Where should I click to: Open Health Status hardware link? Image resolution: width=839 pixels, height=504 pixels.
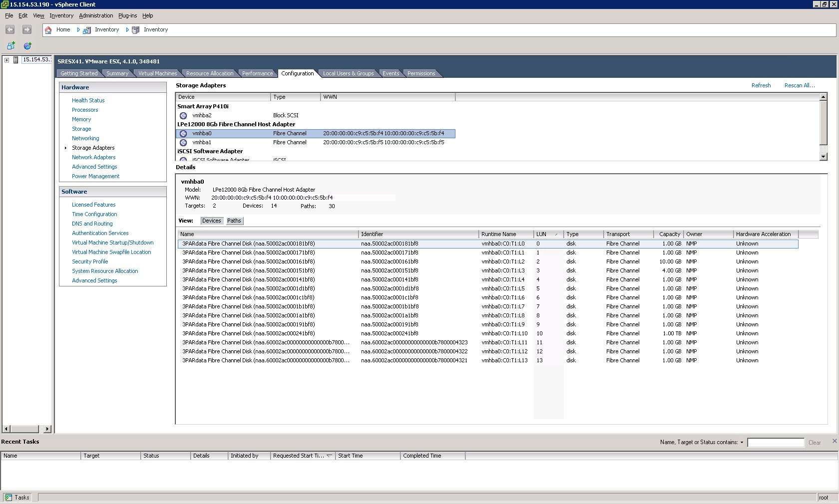point(88,100)
